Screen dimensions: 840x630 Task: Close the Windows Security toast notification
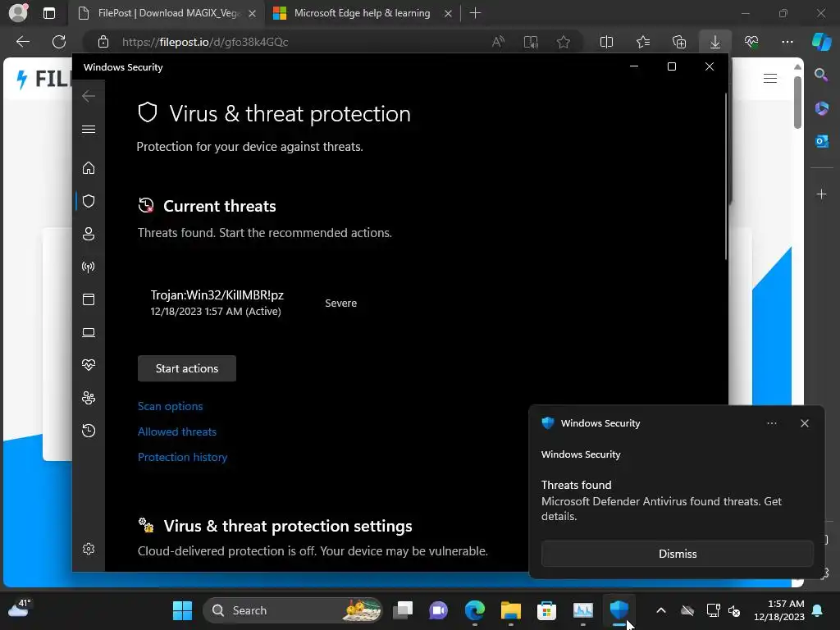point(805,423)
